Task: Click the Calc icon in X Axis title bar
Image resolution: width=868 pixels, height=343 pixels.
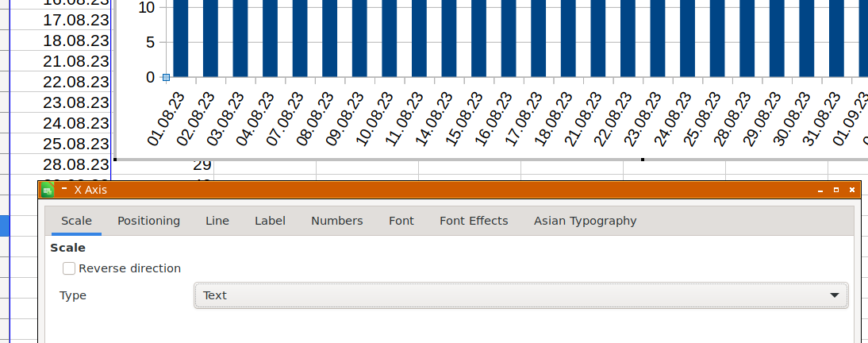Action: pyautogui.click(x=48, y=190)
